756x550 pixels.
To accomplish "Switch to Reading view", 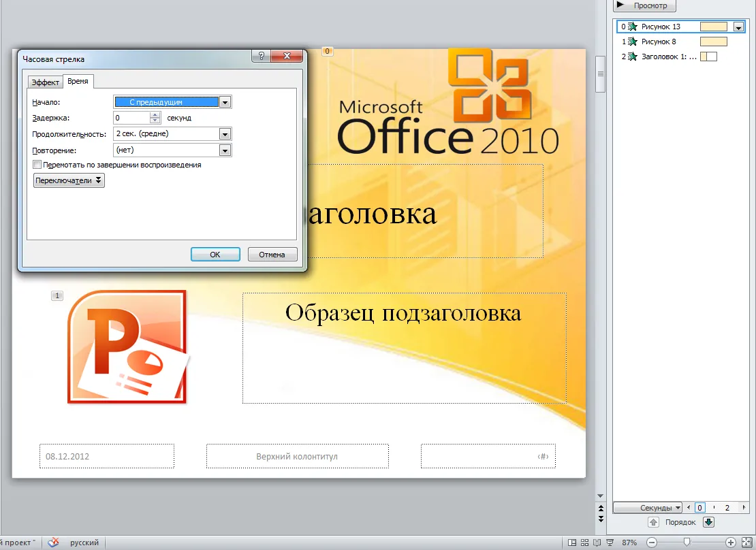I will tap(597, 543).
